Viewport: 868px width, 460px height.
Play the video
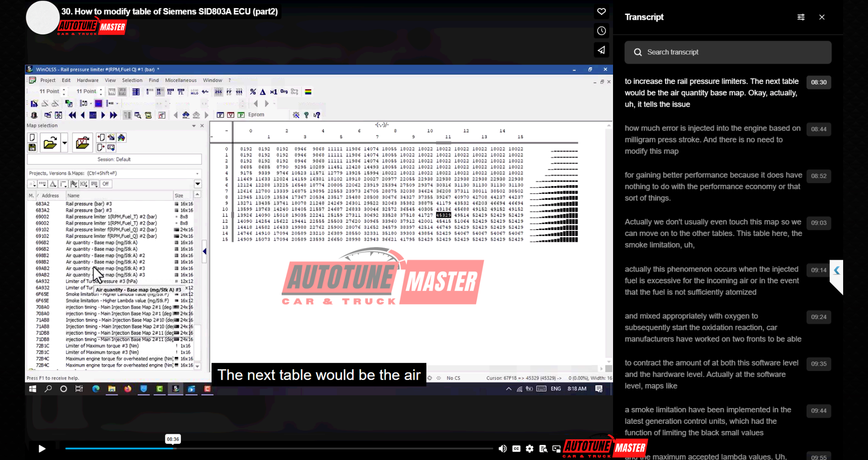tap(42, 449)
